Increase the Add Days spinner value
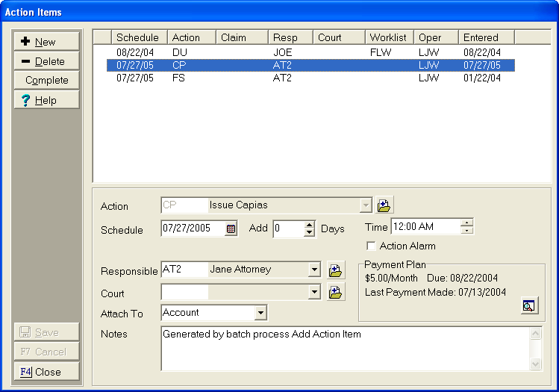The image size is (559, 392). coord(310,225)
